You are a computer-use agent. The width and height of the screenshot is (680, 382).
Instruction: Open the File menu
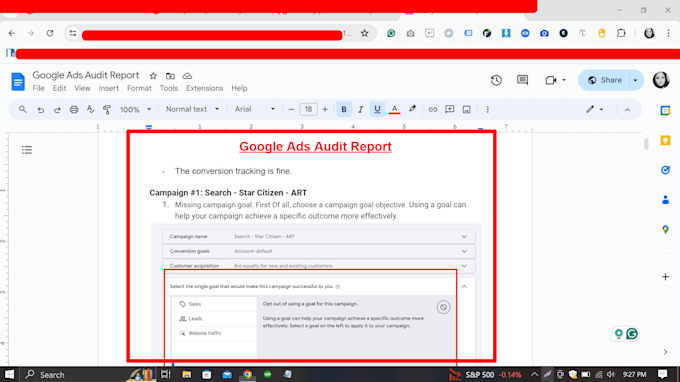tap(39, 88)
